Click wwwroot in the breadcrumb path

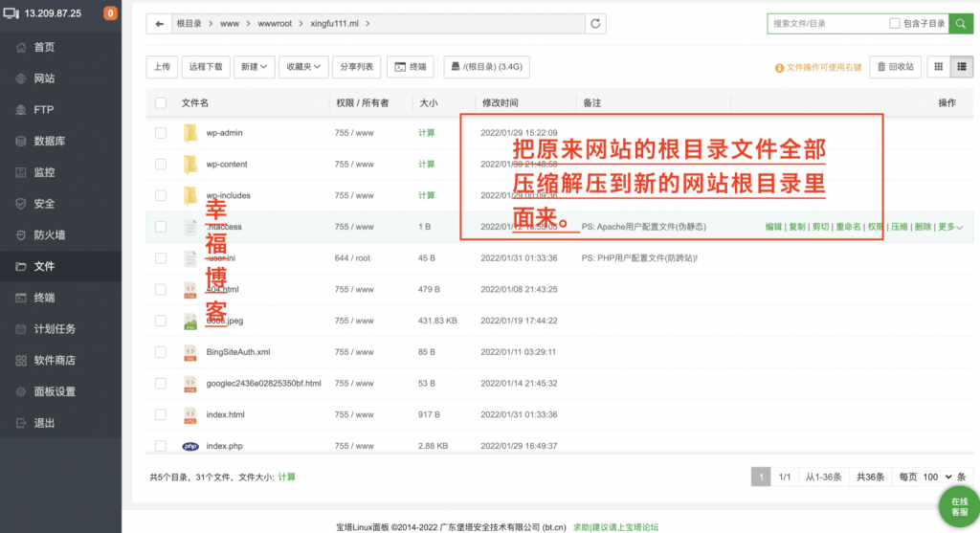pyautogui.click(x=275, y=24)
